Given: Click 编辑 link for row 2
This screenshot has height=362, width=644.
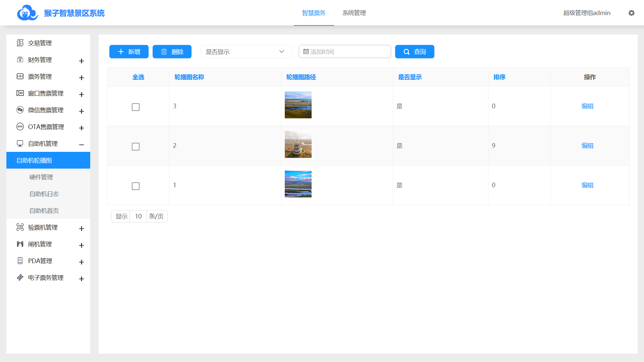Looking at the screenshot, I should point(587,145).
